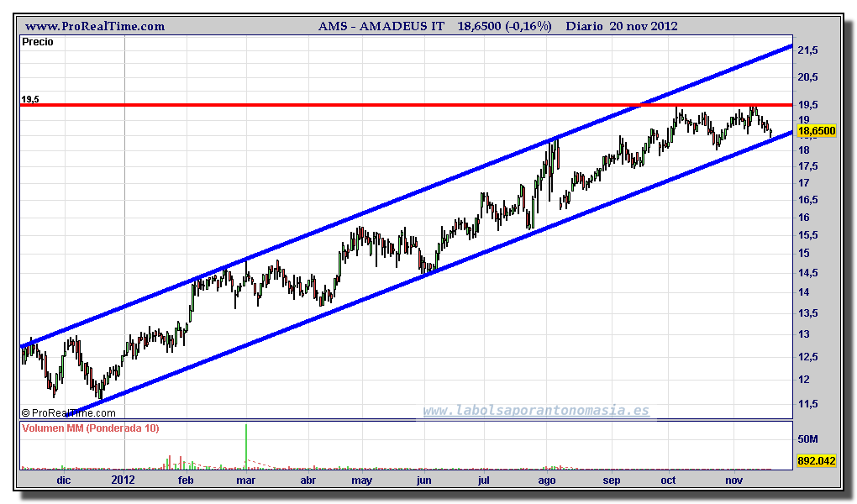Click the Diario timeframe label
857x504 pixels.
pos(584,26)
